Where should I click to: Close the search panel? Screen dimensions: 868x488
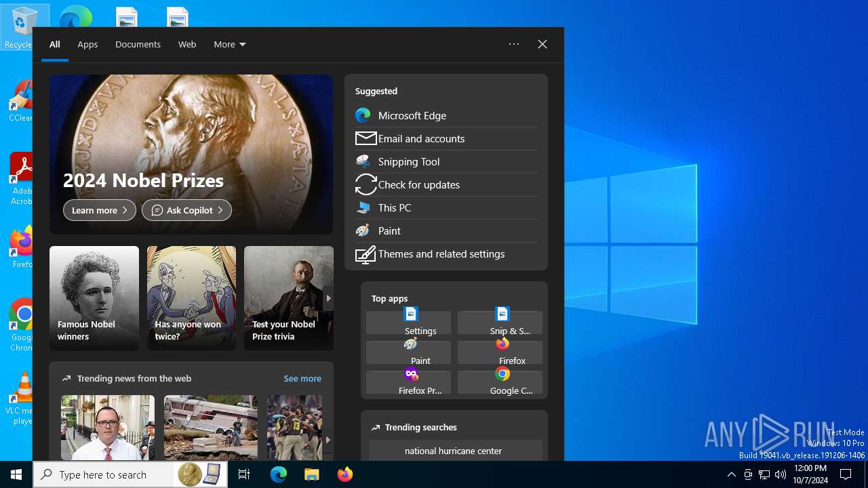(542, 44)
